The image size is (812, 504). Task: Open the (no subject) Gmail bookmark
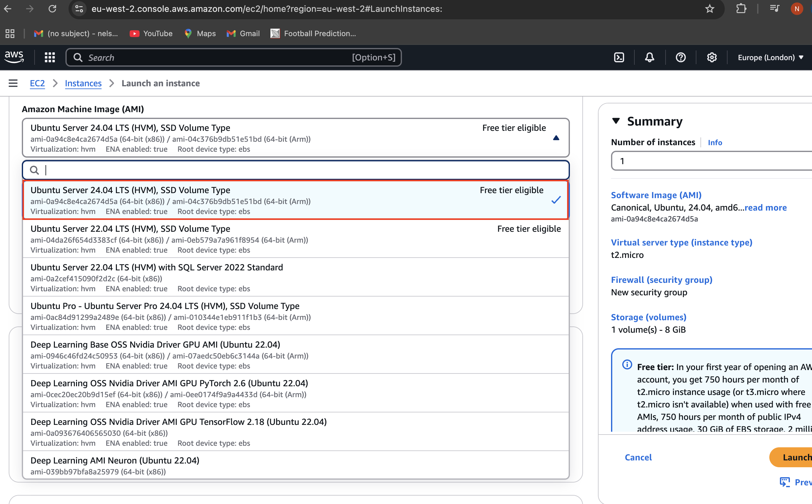76,33
